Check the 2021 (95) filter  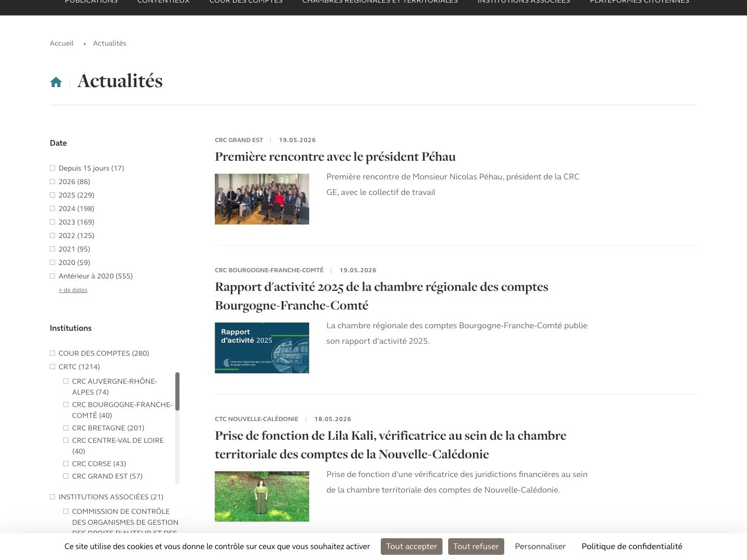[x=52, y=249]
